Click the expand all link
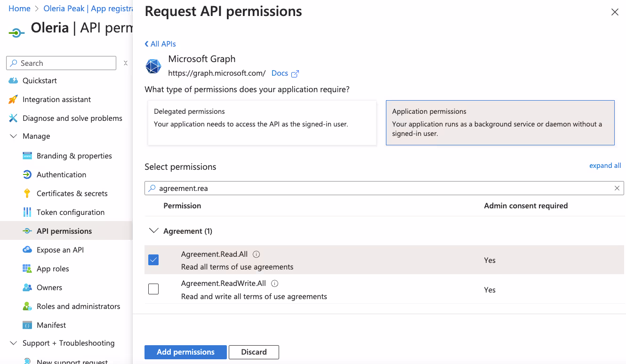This screenshot has height=364, width=626. 605,166
